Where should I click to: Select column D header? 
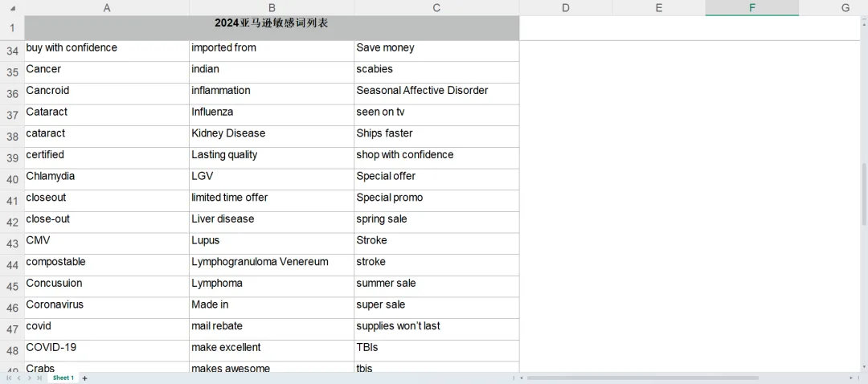coord(566,8)
